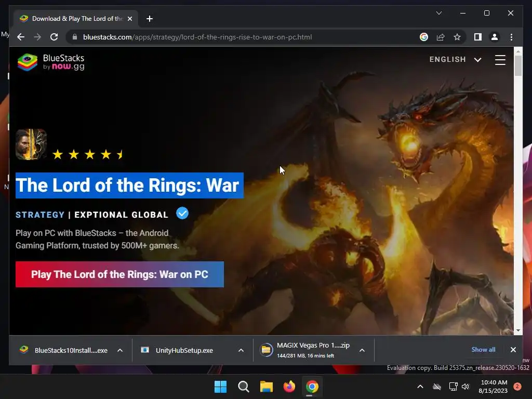Open Windows taskbar search

coord(243,387)
